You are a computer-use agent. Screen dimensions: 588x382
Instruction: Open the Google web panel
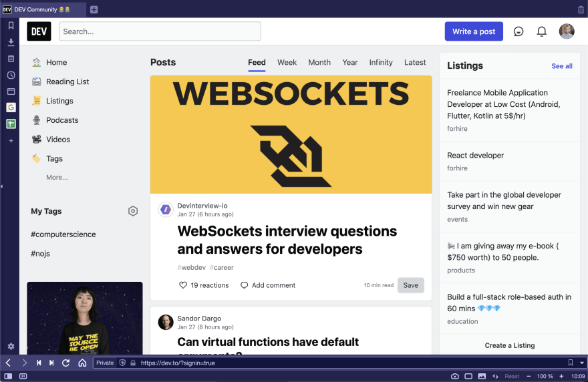point(11,108)
